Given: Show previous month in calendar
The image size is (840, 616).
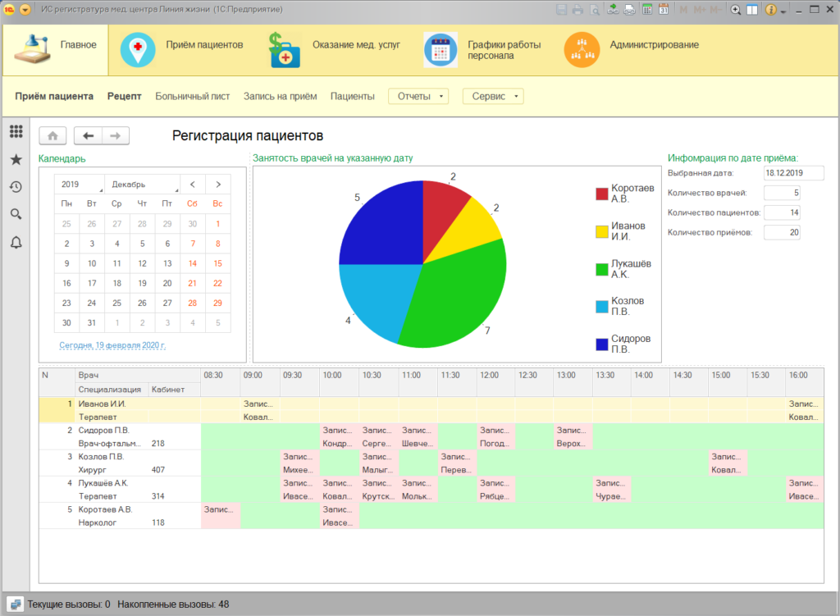Looking at the screenshot, I should 192,185.
